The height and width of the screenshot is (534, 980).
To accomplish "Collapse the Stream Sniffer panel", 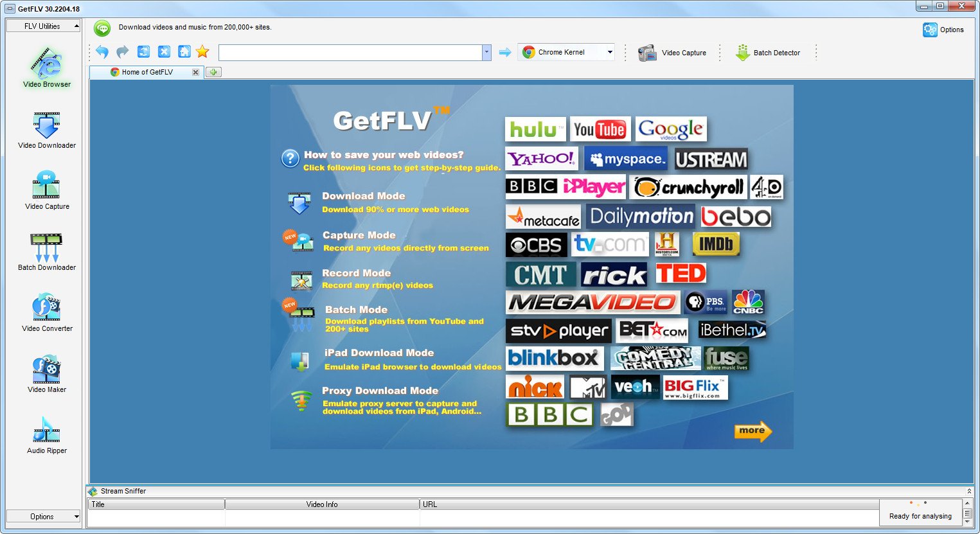I will click(969, 491).
